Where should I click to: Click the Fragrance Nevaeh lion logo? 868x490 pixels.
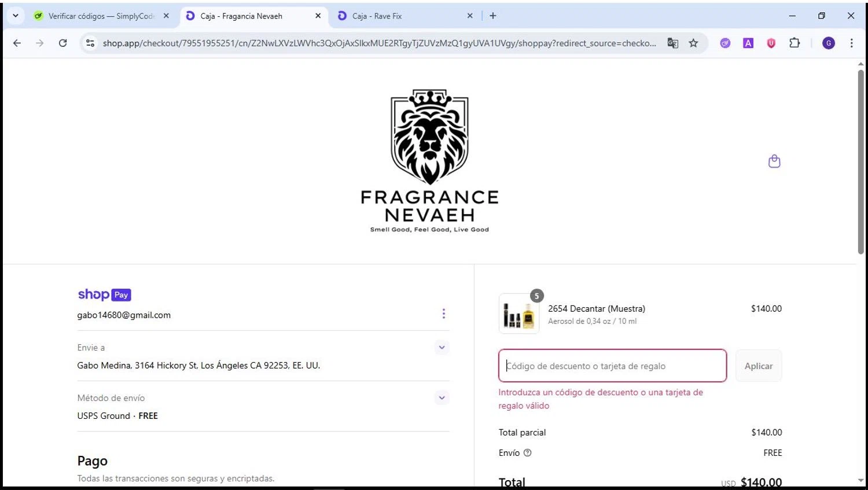pyautogui.click(x=429, y=161)
